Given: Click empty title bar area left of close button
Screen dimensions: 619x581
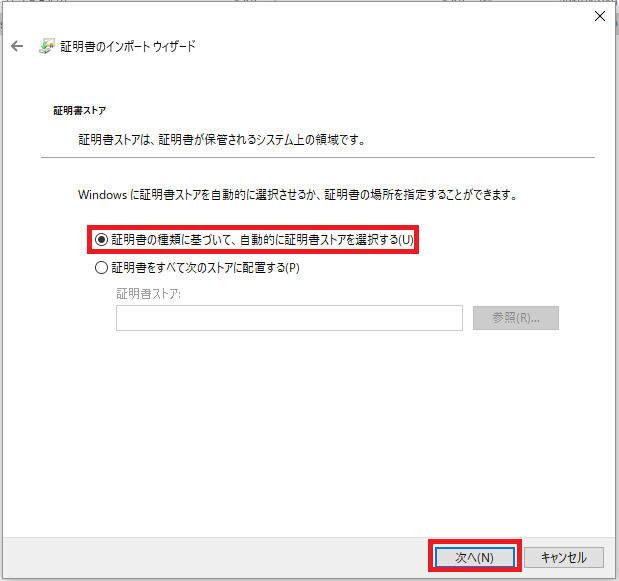Looking at the screenshot, I should (x=300, y=15).
